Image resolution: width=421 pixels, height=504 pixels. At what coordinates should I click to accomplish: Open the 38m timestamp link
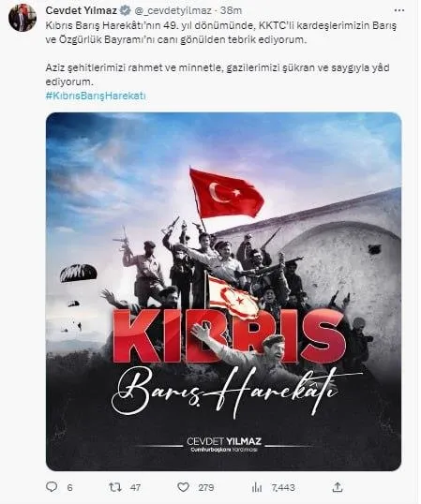(x=231, y=10)
